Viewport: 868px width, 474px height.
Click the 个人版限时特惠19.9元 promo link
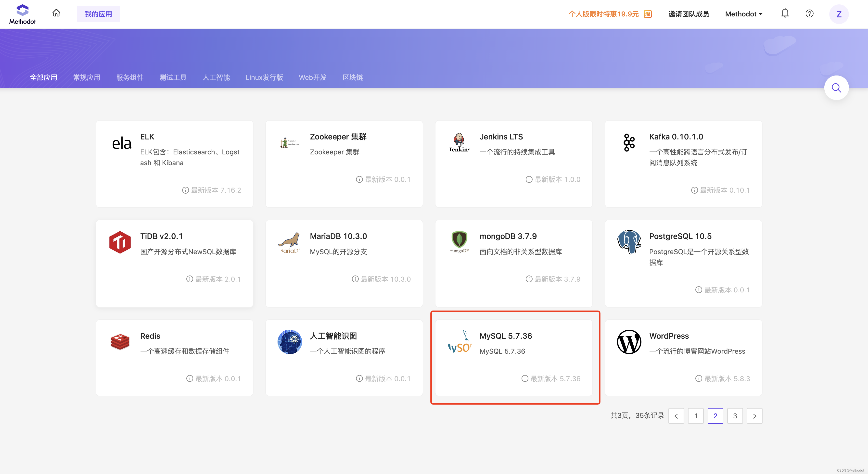tap(603, 14)
